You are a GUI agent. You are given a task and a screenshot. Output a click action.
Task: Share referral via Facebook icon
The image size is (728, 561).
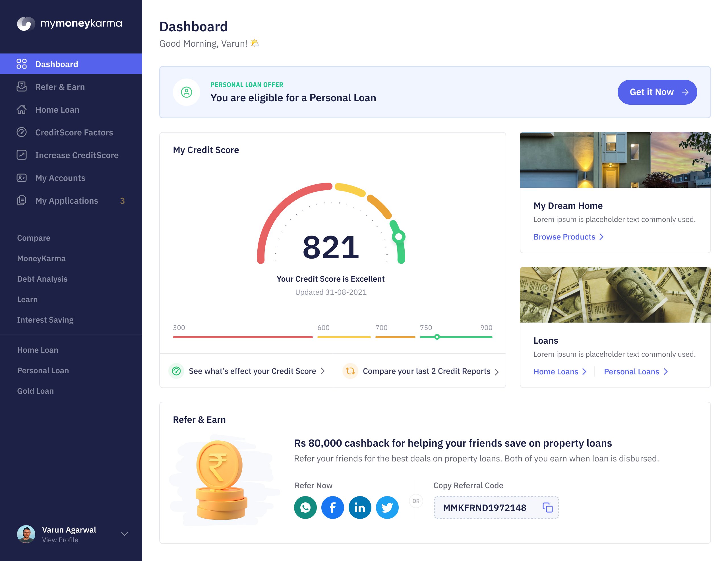click(332, 507)
